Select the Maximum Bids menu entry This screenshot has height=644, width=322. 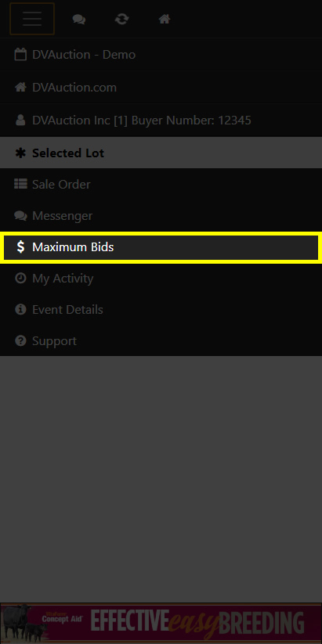click(x=161, y=247)
